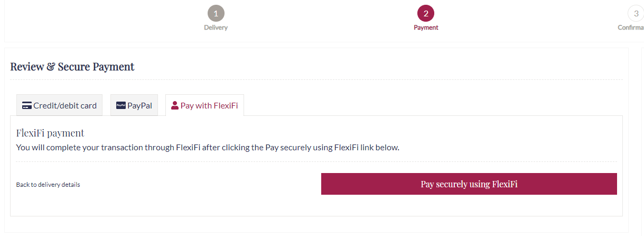Switch to the PayPal payment tab
Viewport: 644px width, 236px height.
134,105
